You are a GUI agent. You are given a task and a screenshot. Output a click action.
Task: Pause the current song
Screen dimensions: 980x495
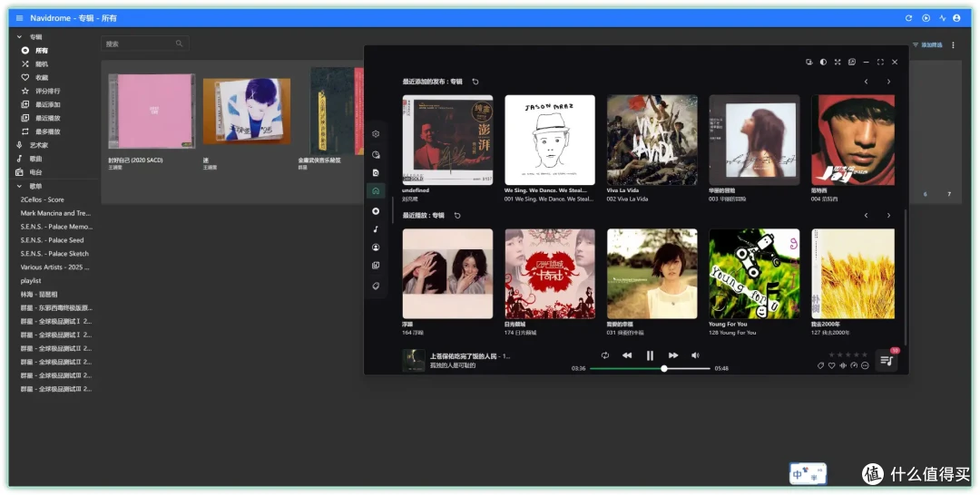[650, 355]
